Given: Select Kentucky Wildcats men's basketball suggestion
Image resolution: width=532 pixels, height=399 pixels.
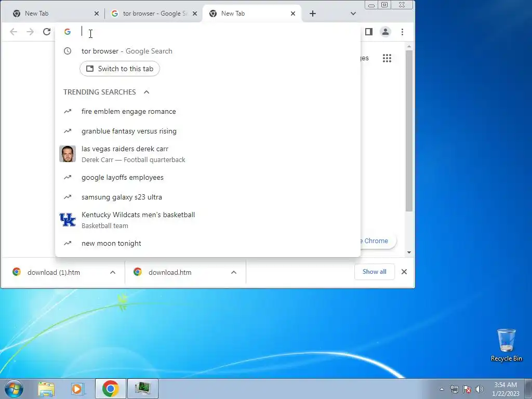Looking at the screenshot, I should [x=208, y=220].
